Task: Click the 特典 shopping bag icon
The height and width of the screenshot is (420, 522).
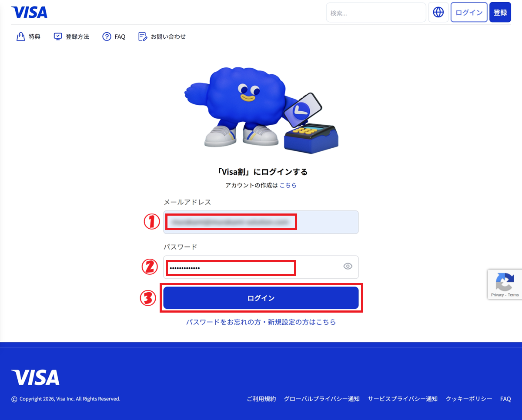Action: pos(20,37)
